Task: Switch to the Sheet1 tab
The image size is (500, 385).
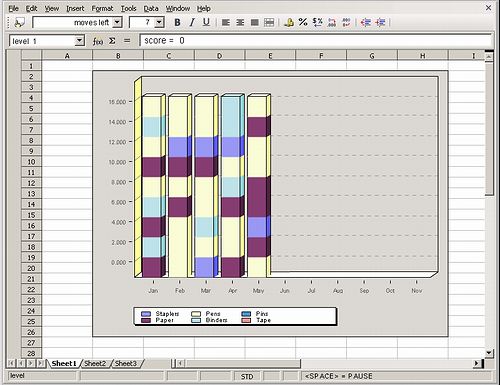Action: pyautogui.click(x=64, y=363)
